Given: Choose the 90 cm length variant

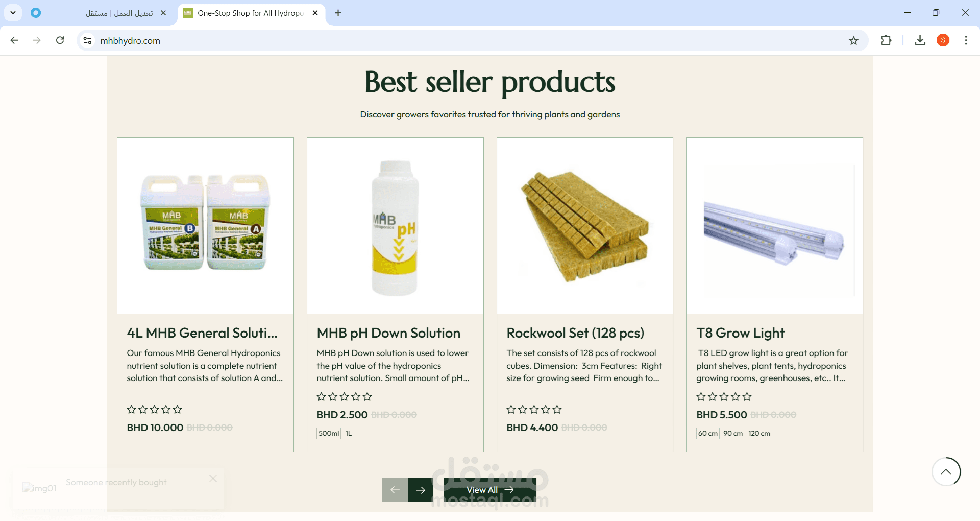Looking at the screenshot, I should 733,433.
